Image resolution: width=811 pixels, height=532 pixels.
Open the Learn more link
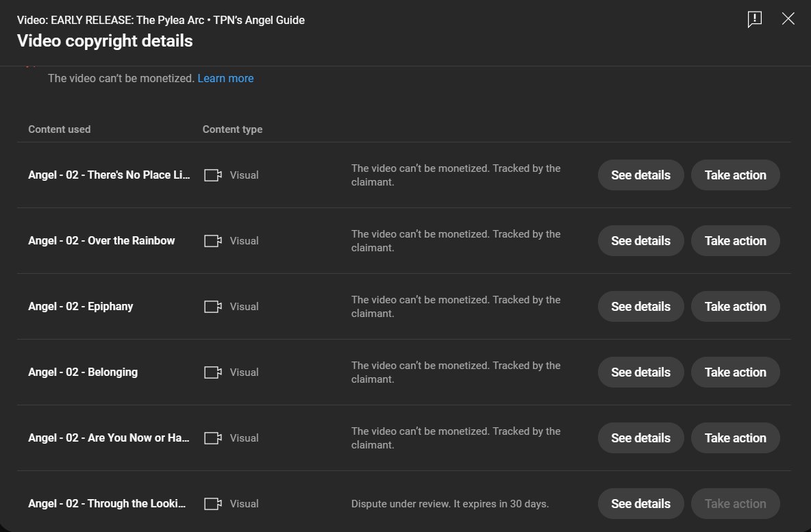[225, 78]
